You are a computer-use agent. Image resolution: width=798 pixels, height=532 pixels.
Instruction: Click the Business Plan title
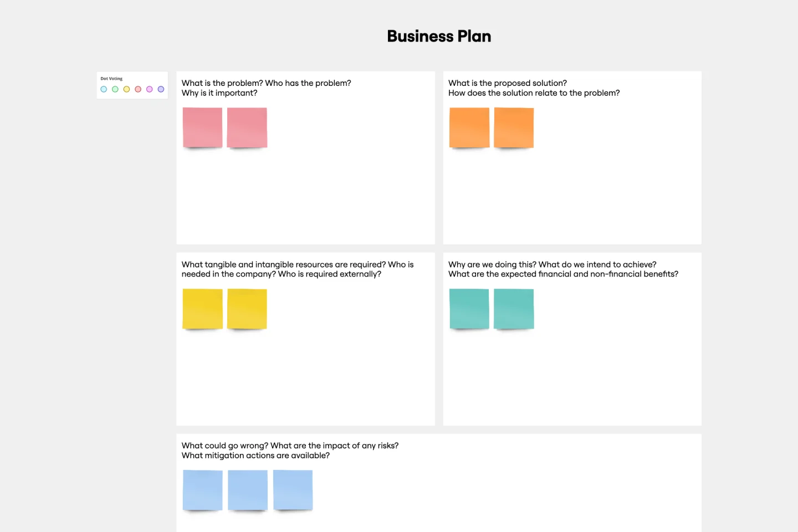(x=439, y=37)
